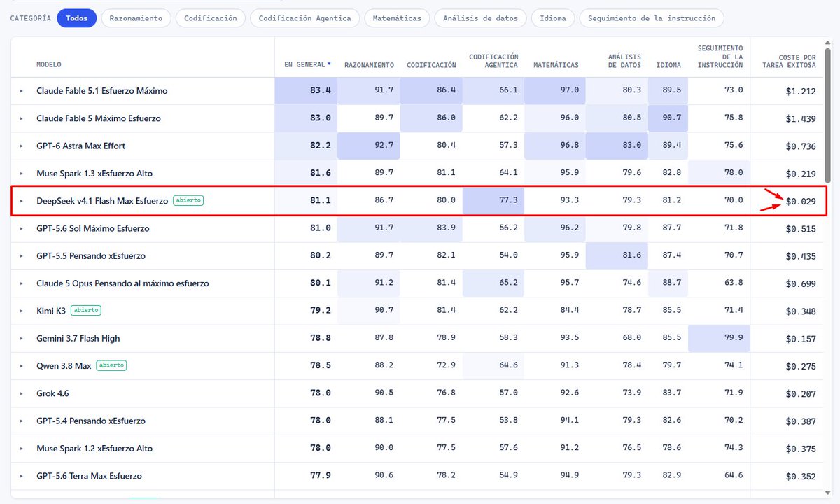
Task: Expand Muse Spark 1.3 xEsfuerzo Alto row
Action: pos(21,174)
